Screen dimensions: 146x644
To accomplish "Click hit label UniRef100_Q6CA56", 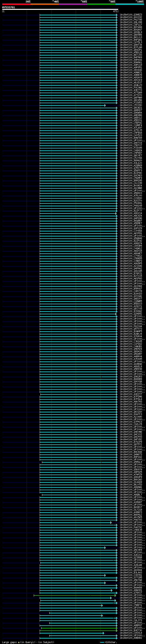I will [x=131, y=100].
